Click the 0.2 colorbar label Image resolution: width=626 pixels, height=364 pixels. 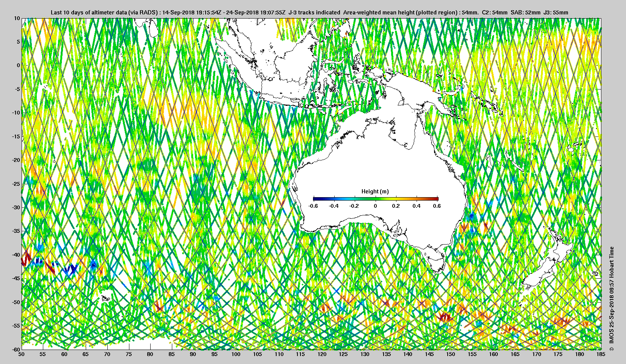(396, 206)
